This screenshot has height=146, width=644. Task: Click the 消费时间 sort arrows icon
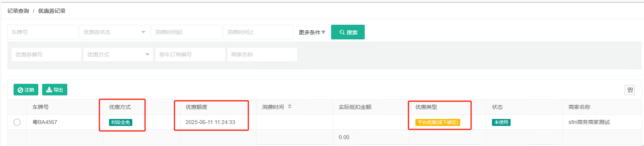click(x=290, y=107)
